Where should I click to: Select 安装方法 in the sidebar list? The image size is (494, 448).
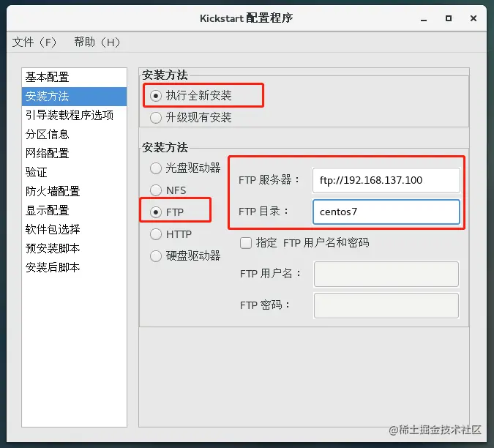(75, 97)
